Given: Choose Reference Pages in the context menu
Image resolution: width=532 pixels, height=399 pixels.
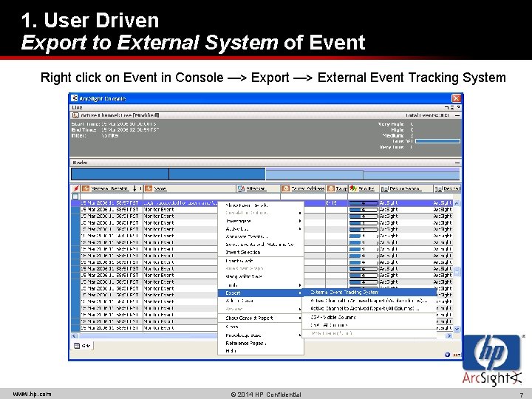Looking at the screenshot, I should click(x=260, y=344).
